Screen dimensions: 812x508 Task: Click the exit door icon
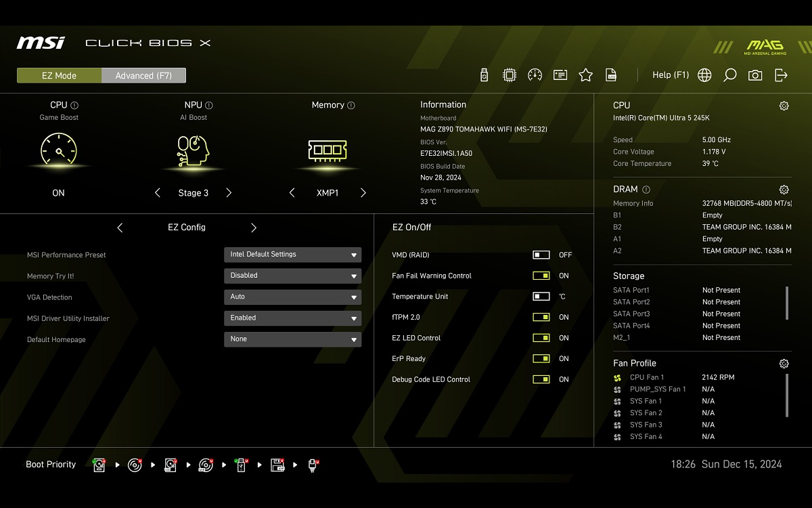coord(781,75)
